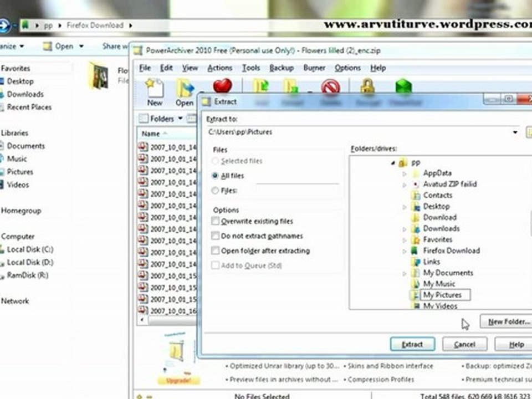
Task: Expand the My Documents node arrow
Action: point(404,273)
